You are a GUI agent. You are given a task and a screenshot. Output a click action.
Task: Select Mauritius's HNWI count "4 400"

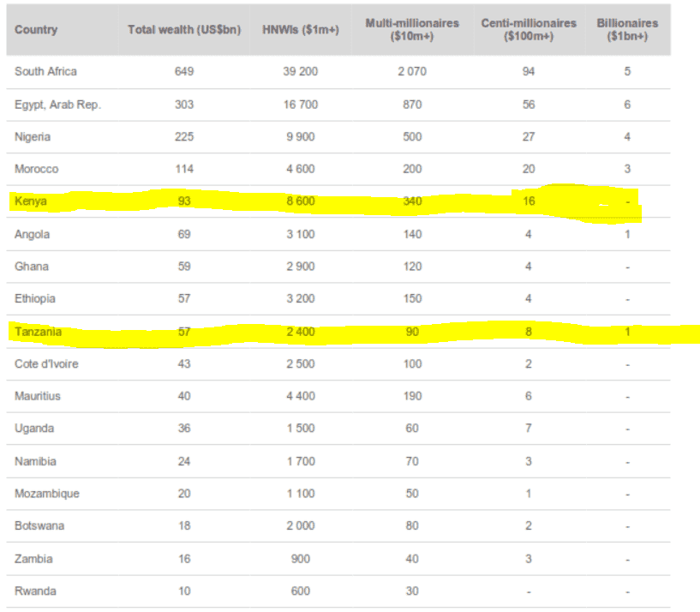(301, 396)
